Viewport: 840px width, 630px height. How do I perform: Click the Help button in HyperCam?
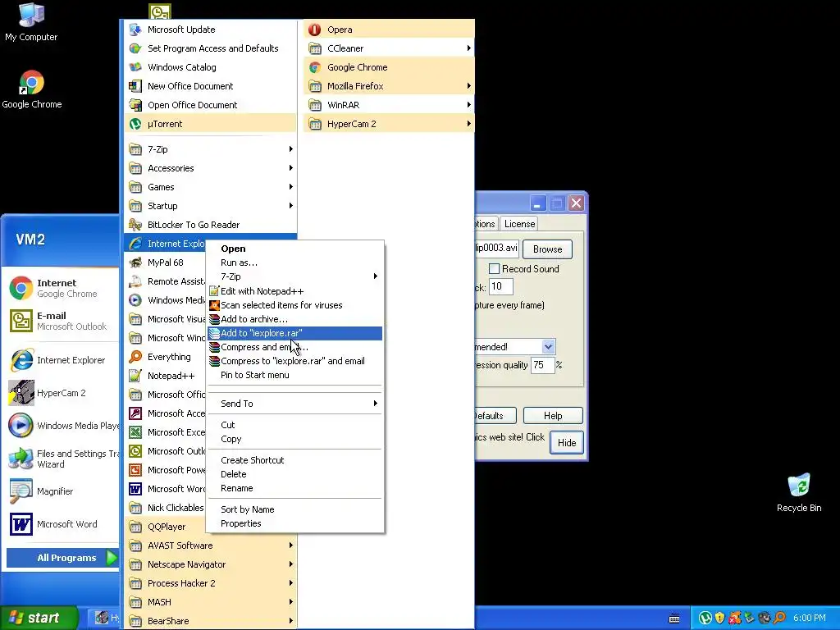point(553,416)
